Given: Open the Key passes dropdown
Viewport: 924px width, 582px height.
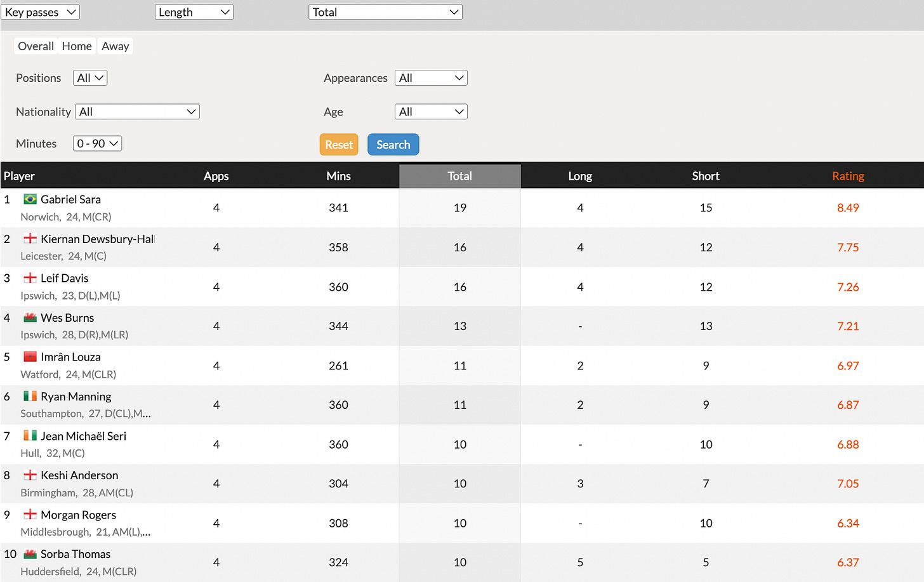Looking at the screenshot, I should (40, 12).
